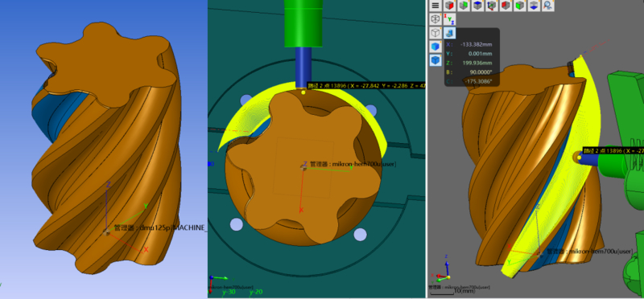Select the bottom view with blue underside cube
This screenshot has height=299, width=644.
point(534,6)
